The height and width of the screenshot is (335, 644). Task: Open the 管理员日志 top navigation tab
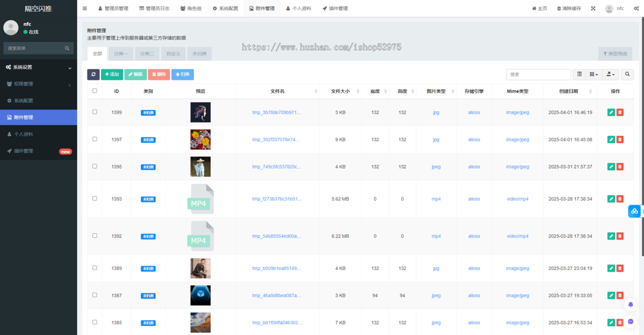point(154,9)
